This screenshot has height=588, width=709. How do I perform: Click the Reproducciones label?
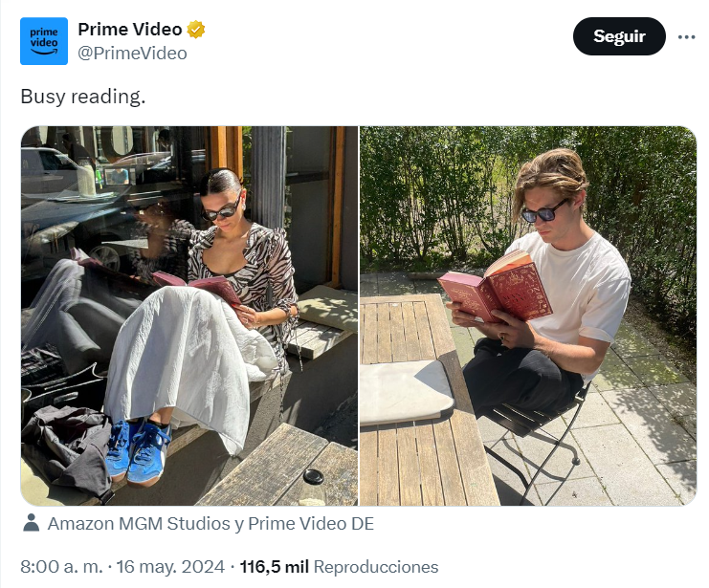(376, 567)
